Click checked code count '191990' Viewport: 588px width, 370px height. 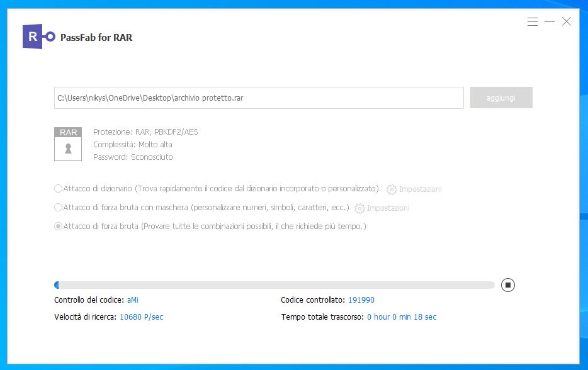361,300
